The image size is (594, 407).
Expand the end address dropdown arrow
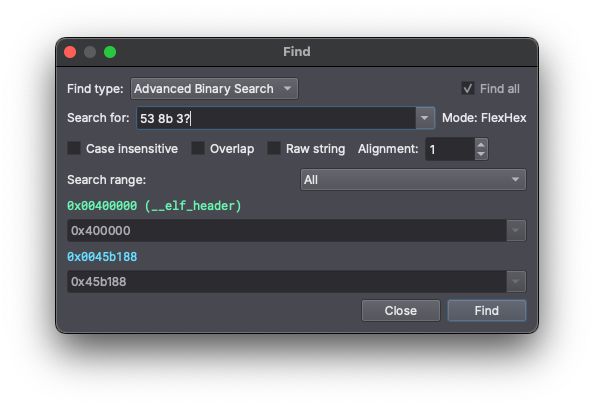516,282
